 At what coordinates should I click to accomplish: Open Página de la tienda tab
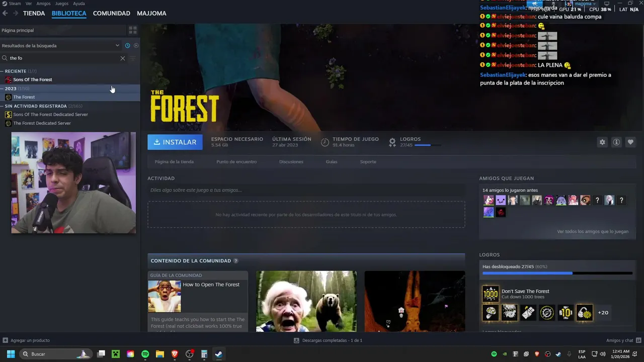pos(174,162)
